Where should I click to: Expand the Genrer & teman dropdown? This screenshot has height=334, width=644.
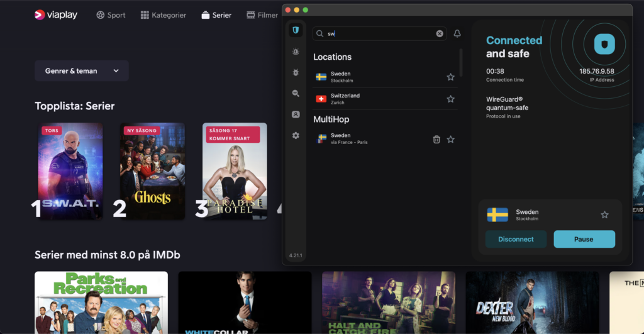[x=82, y=70]
